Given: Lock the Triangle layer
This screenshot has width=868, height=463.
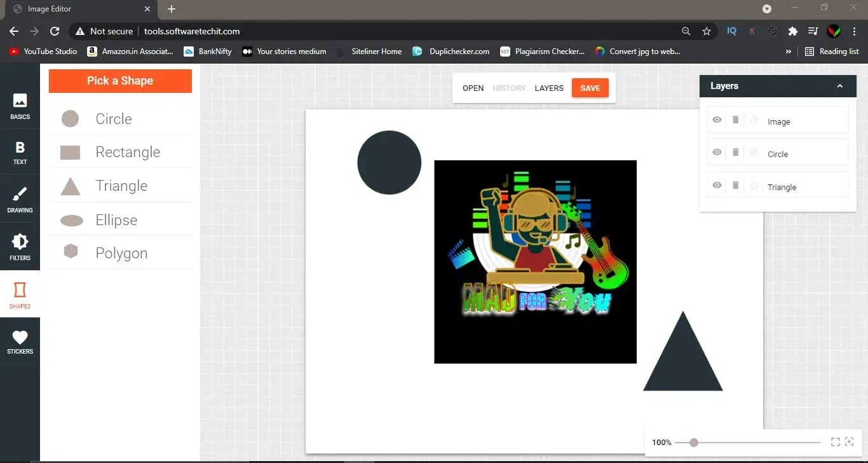Looking at the screenshot, I should tap(754, 185).
